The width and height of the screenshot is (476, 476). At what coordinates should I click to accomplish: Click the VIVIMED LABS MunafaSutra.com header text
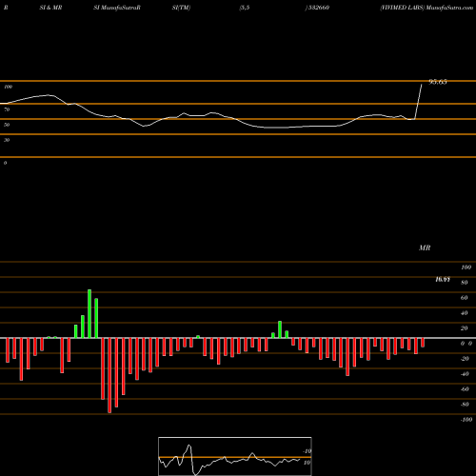(x=426, y=8)
